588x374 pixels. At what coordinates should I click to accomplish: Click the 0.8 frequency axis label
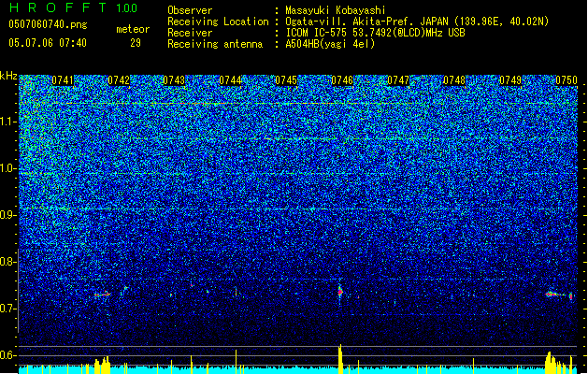8,262
